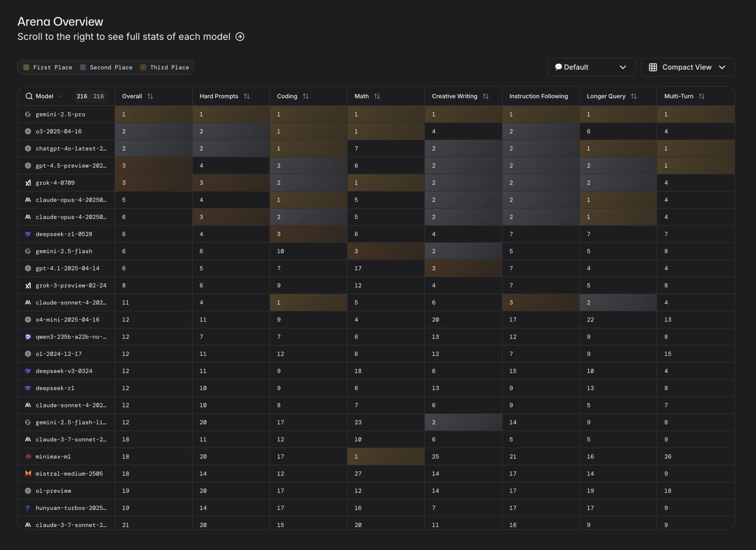Click the xAI logo beside grok-3-preview-02-24
This screenshot has width=756, height=550.
click(28, 285)
